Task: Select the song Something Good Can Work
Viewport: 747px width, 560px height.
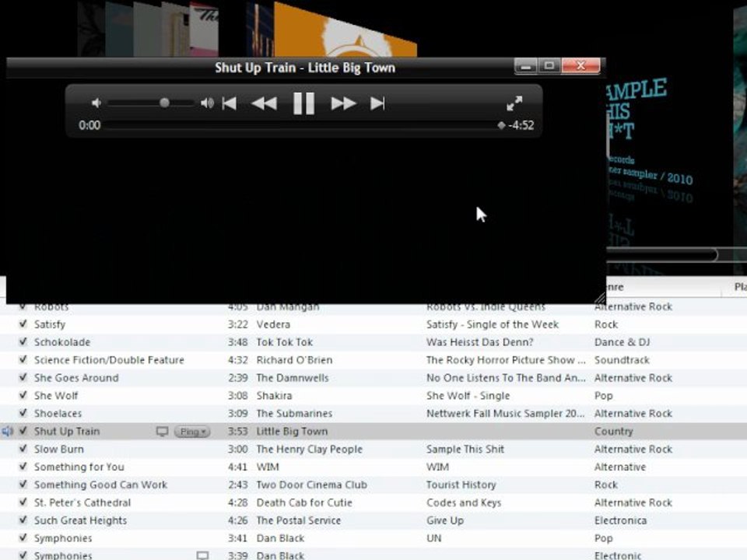Action: click(100, 485)
